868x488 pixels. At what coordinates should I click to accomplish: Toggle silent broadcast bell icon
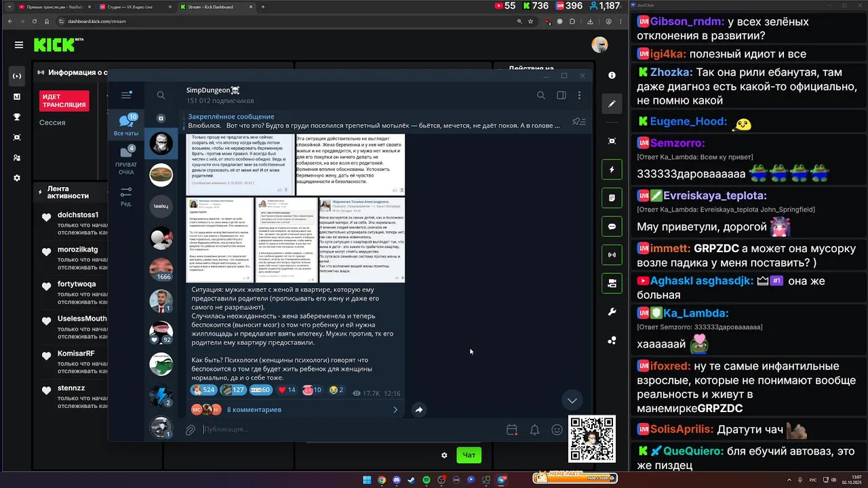[534, 429]
